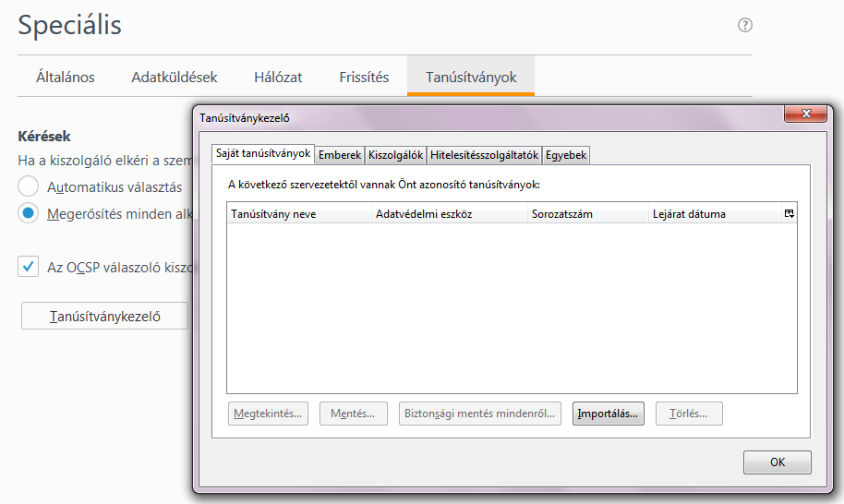Select the Megerősítés minden alkalommal radio button
This screenshot has height=504, width=844.
pos(30,213)
